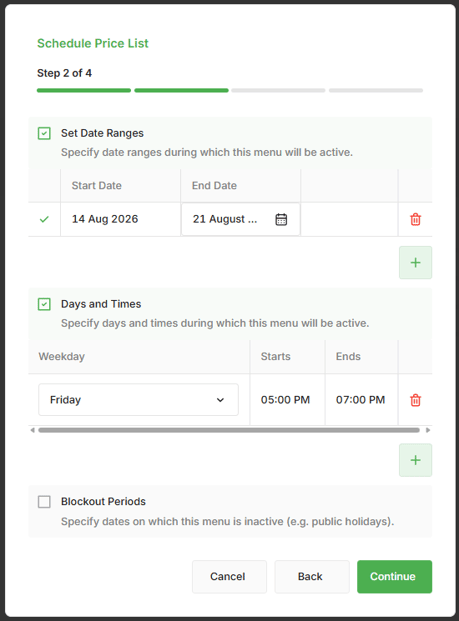Change the 05:00 PM start time
459x621 pixels.
287,400
